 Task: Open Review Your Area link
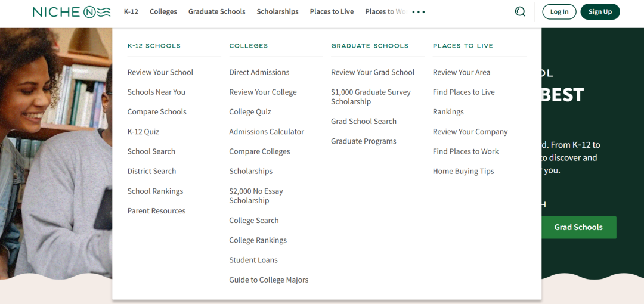click(x=462, y=72)
